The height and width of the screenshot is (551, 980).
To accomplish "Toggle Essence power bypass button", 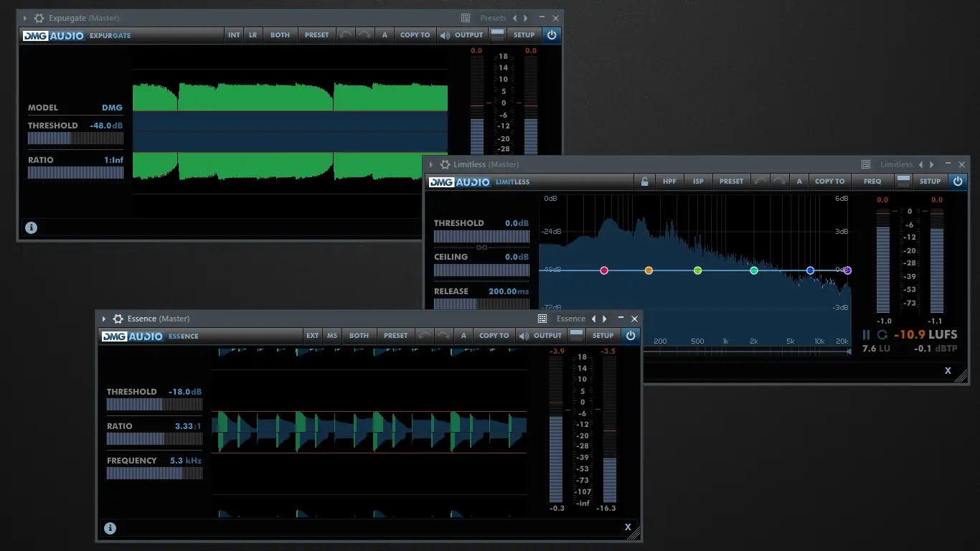I will (x=631, y=335).
